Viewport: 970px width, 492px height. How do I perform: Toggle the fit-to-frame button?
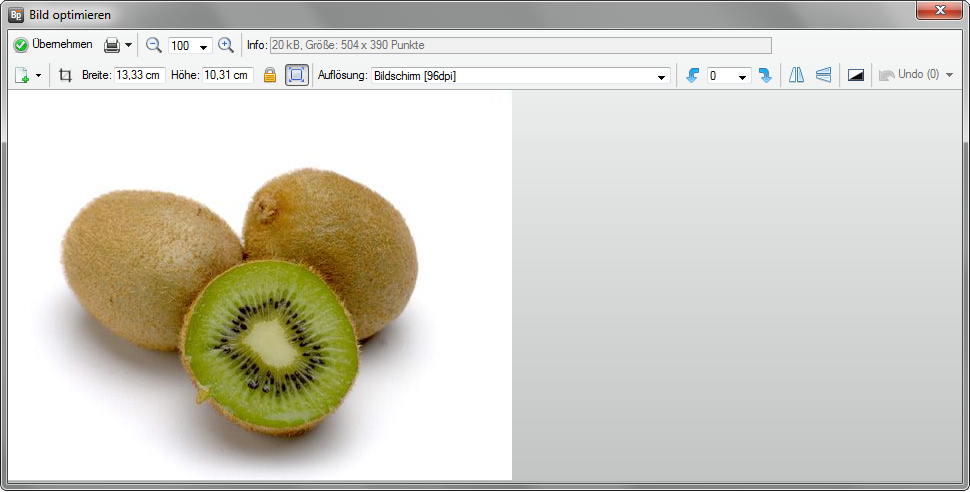coord(297,75)
